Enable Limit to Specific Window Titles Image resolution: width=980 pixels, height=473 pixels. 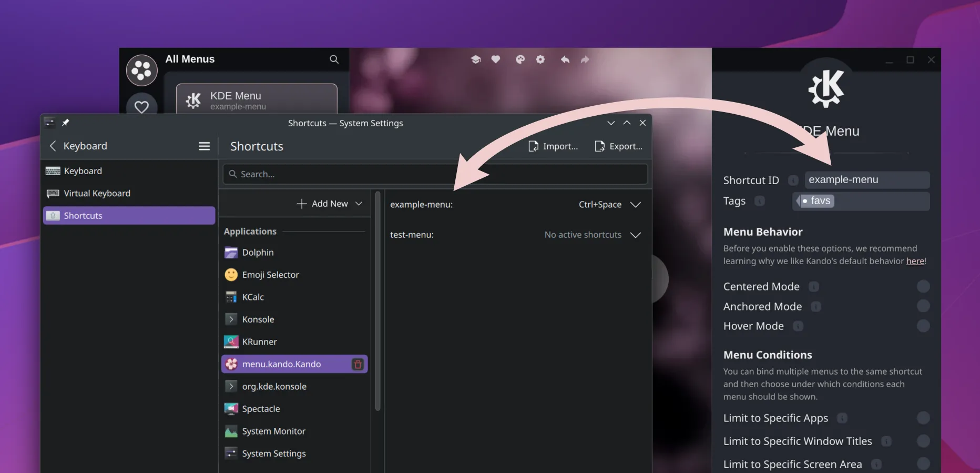(x=923, y=441)
